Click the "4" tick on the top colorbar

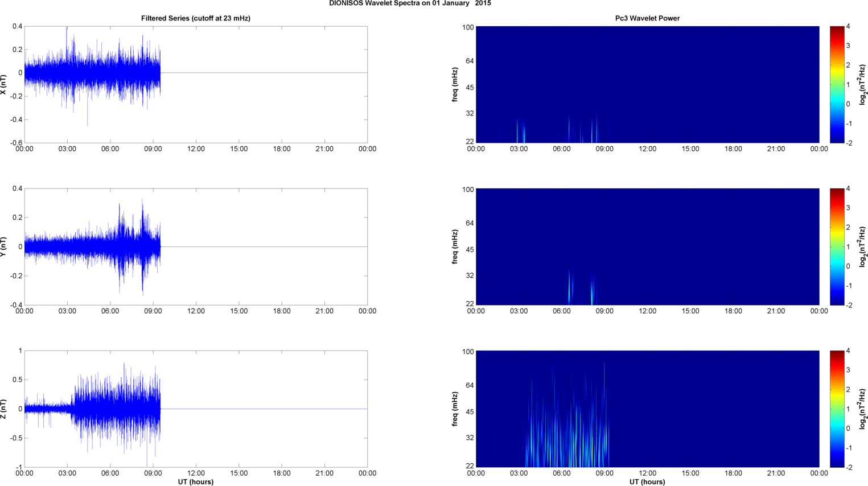848,26
